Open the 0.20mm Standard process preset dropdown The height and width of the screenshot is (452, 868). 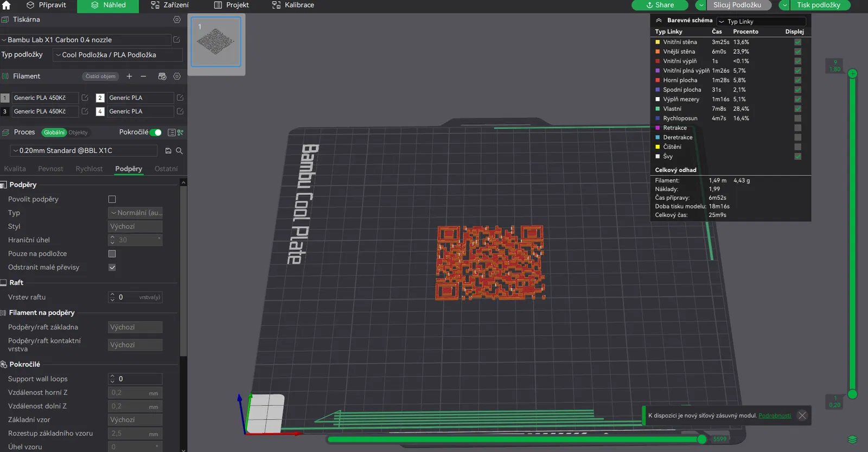[x=84, y=151]
